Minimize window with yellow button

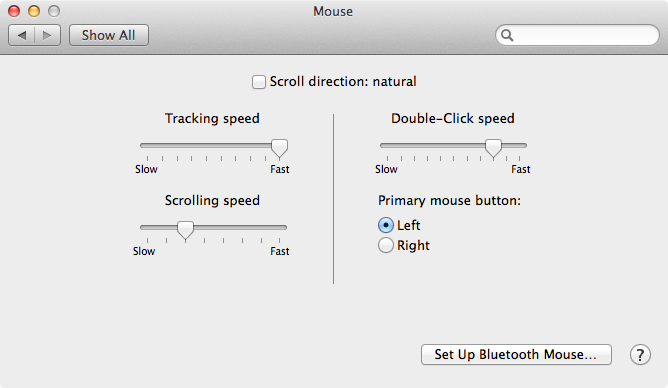tap(34, 11)
